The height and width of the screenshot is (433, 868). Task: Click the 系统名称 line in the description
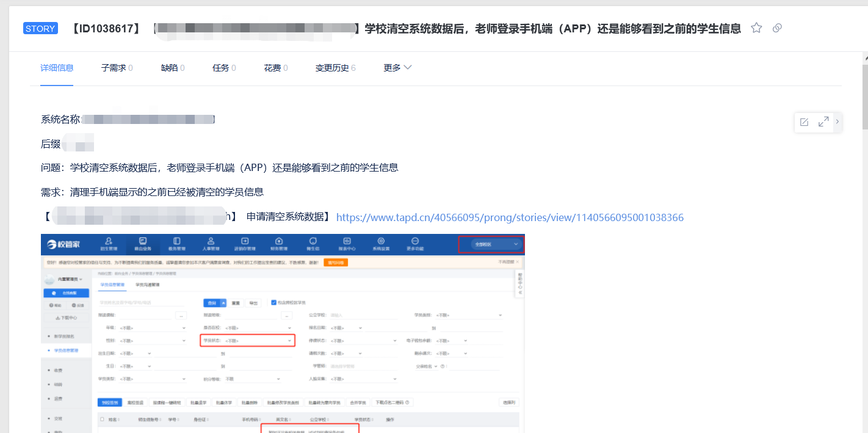[128, 119]
